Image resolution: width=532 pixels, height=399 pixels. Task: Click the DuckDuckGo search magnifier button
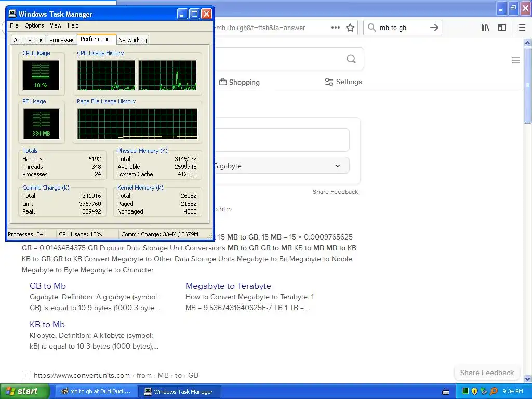pos(351,59)
